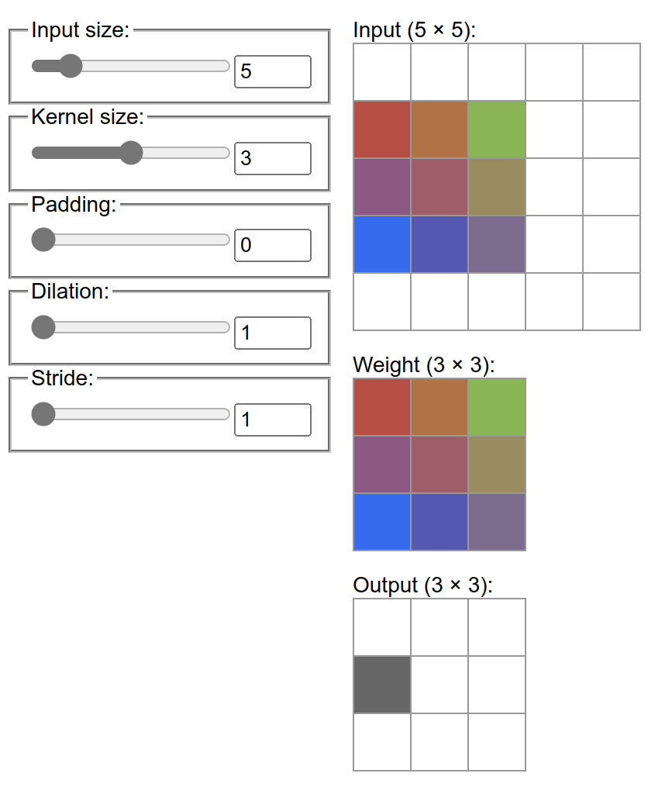Select the Padding value field

click(272, 245)
